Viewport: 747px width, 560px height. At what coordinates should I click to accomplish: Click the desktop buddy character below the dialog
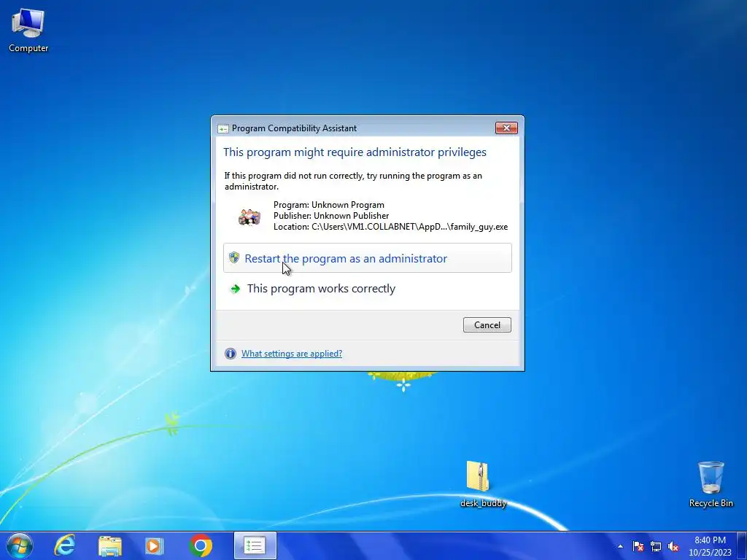pos(403,381)
